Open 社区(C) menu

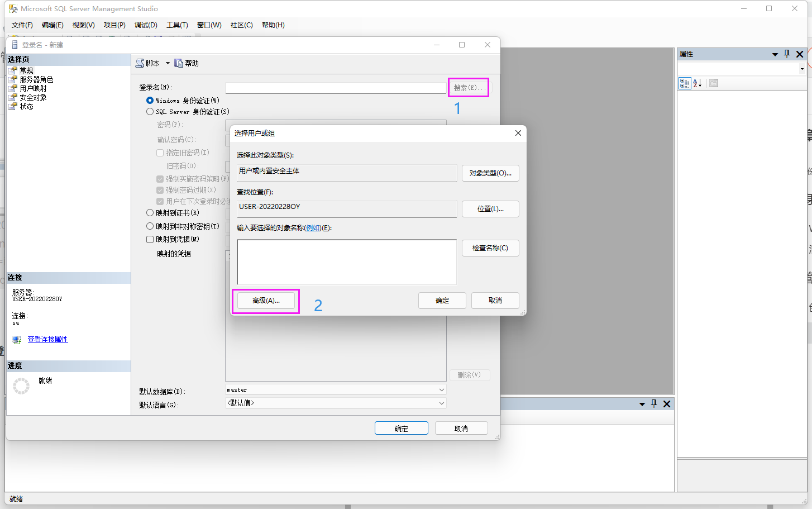point(241,25)
